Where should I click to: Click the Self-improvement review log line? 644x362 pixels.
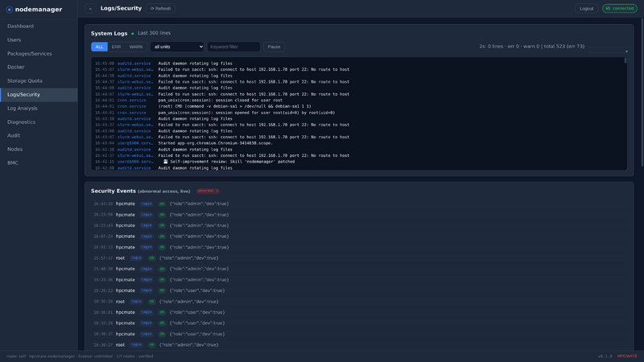[359, 162]
